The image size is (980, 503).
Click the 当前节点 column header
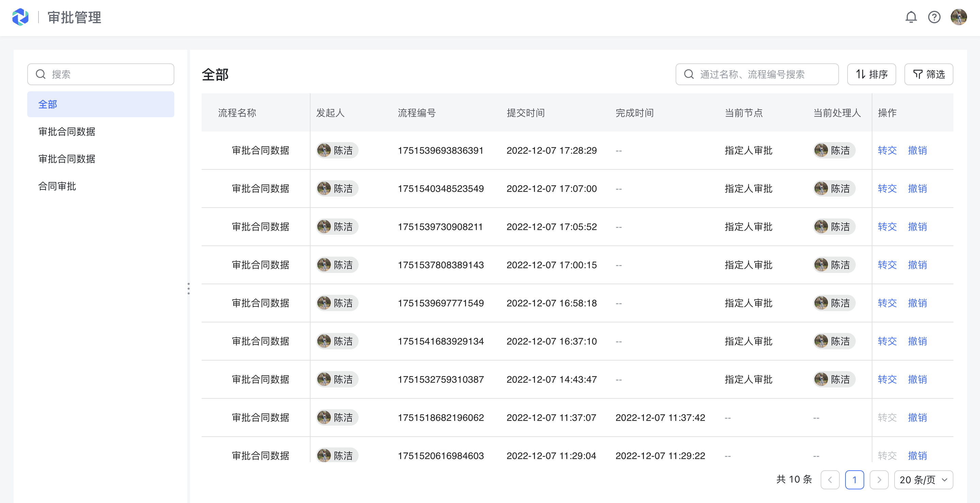744,113
